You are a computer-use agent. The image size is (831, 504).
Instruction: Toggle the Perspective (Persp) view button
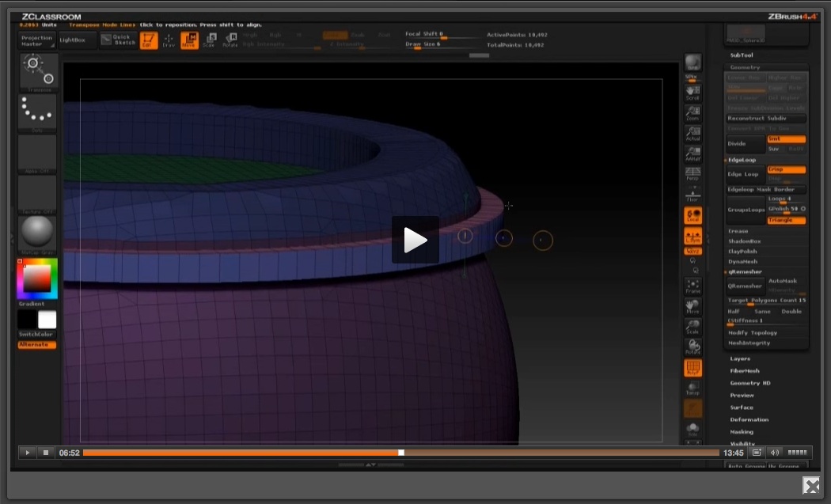click(692, 173)
